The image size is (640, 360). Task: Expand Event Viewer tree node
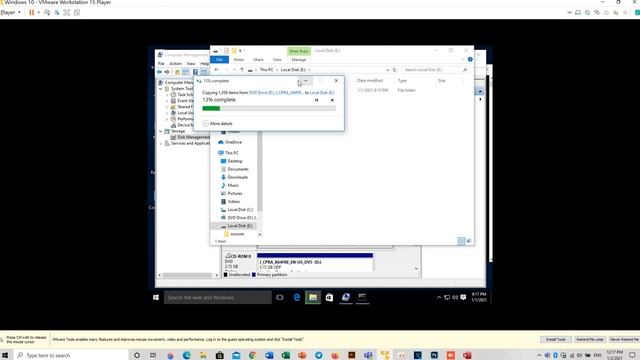(167, 101)
